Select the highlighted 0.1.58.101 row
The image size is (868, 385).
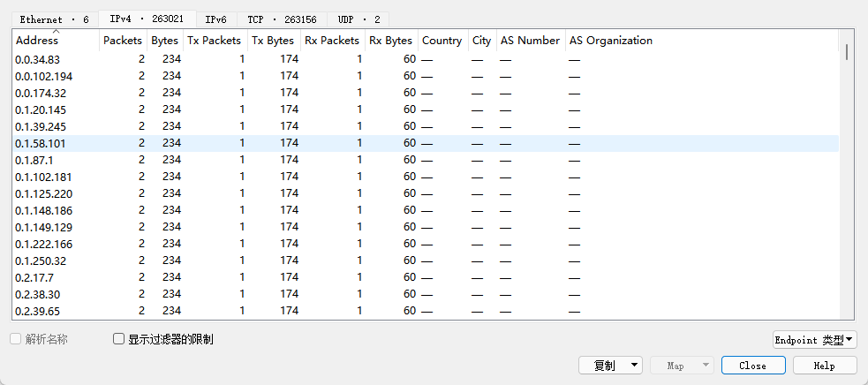(x=425, y=143)
